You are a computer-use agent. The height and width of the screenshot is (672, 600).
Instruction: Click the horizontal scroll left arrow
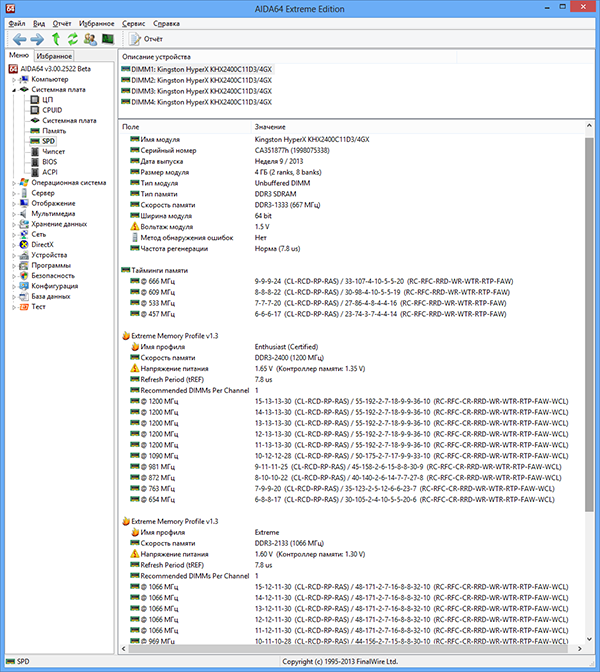(x=124, y=648)
